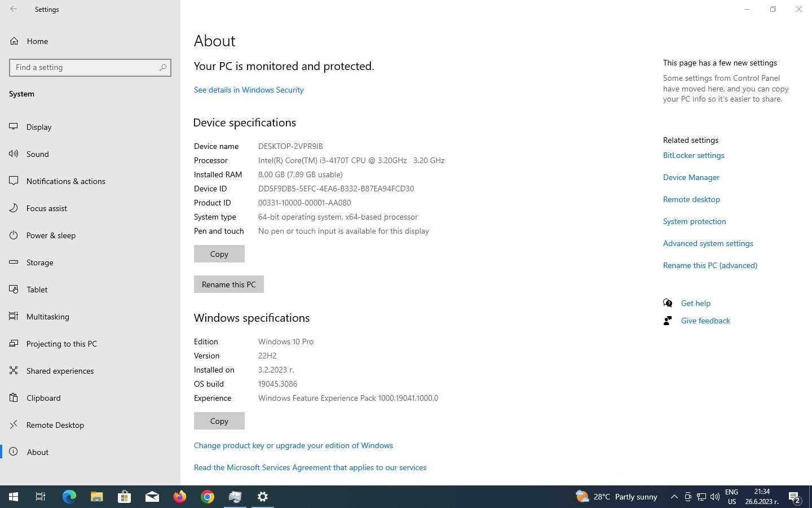
Task: Show hidden system tray icons
Action: [x=674, y=497]
